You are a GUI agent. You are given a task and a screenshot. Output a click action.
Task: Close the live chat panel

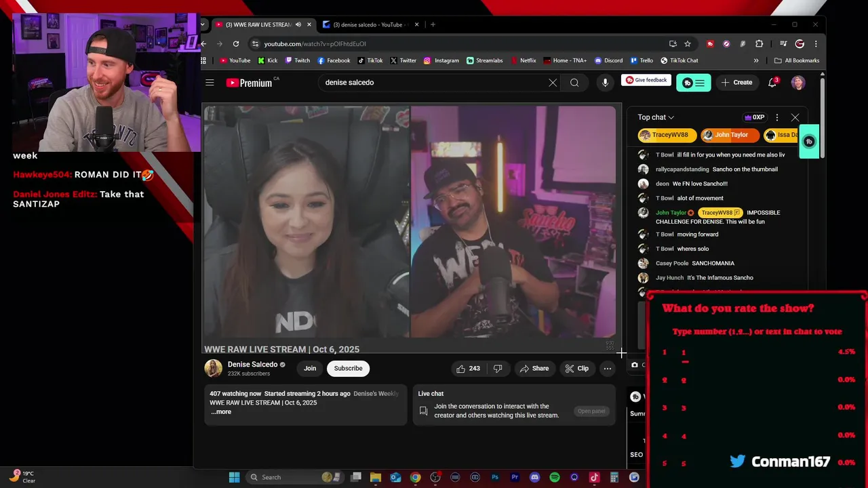(795, 117)
